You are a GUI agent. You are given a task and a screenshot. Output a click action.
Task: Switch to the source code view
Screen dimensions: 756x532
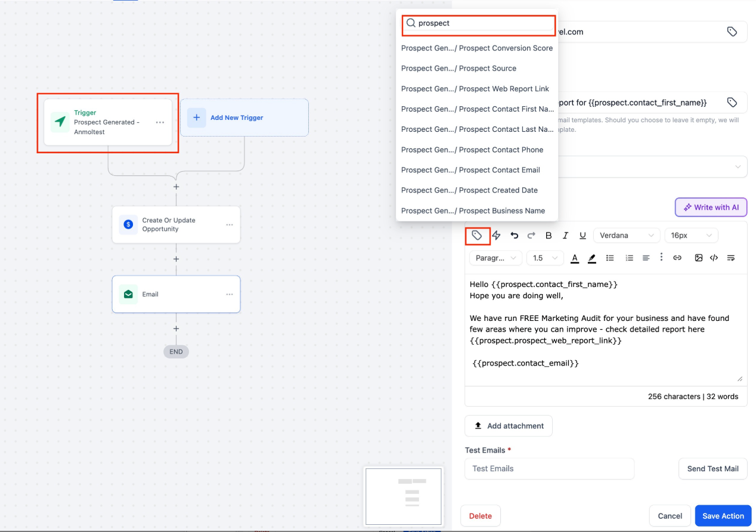[x=714, y=258]
